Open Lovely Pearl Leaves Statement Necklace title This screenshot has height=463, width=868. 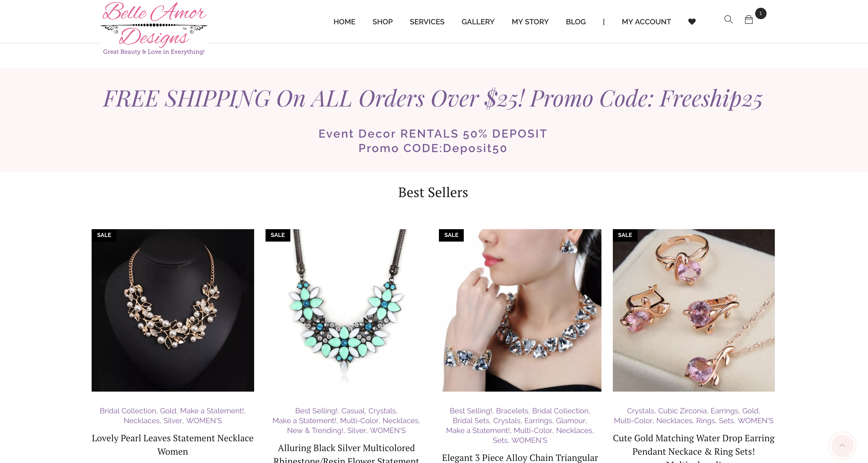coord(173,445)
